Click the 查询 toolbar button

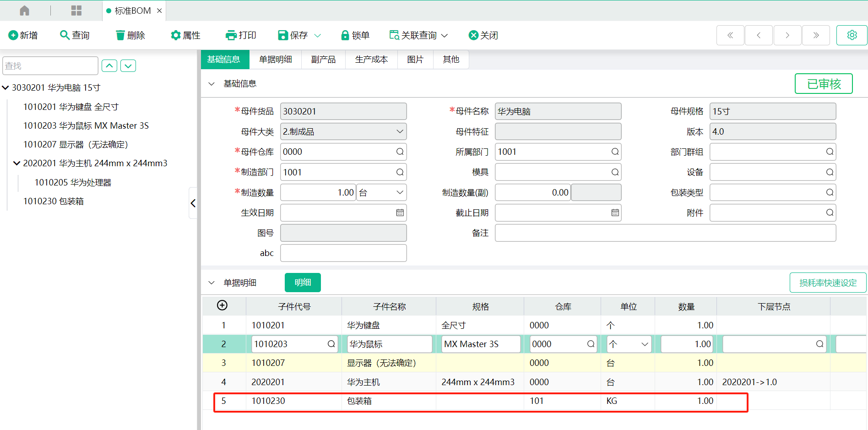[75, 35]
